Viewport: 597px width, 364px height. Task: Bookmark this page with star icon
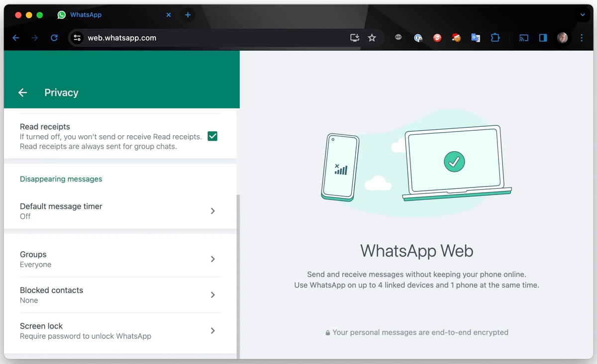(372, 38)
